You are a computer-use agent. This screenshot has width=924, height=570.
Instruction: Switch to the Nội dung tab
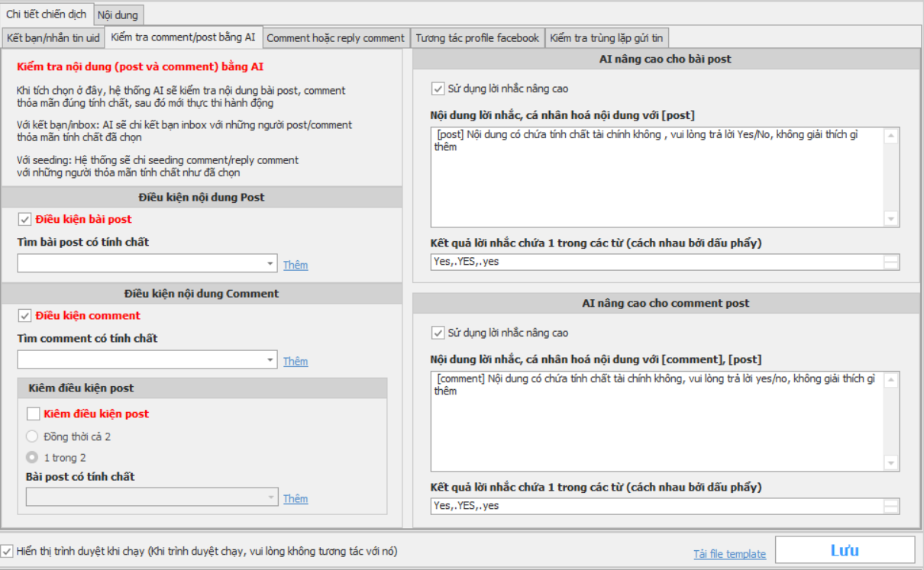click(118, 14)
